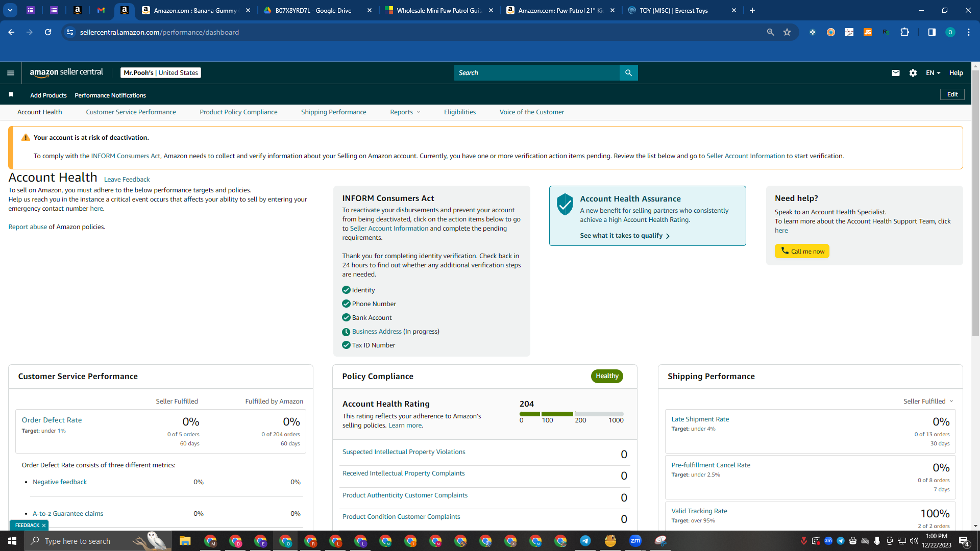
Task: Open Telegram from the taskbar
Action: tap(585, 541)
